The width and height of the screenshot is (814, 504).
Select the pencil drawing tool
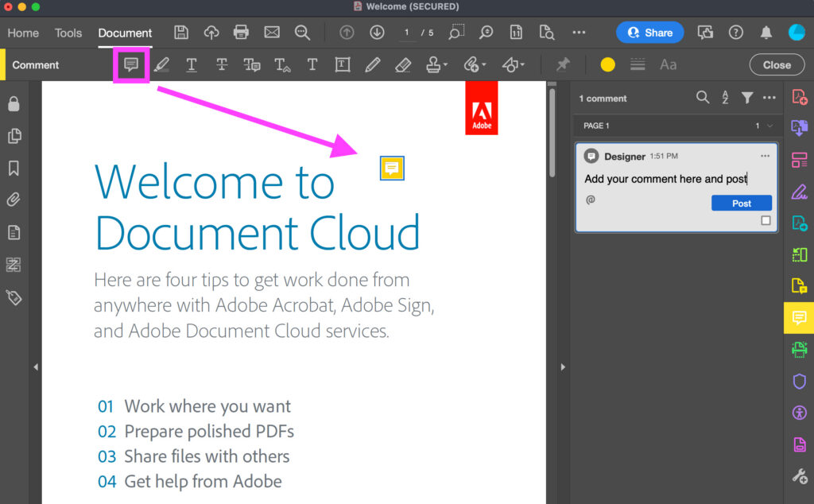pyautogui.click(x=372, y=65)
